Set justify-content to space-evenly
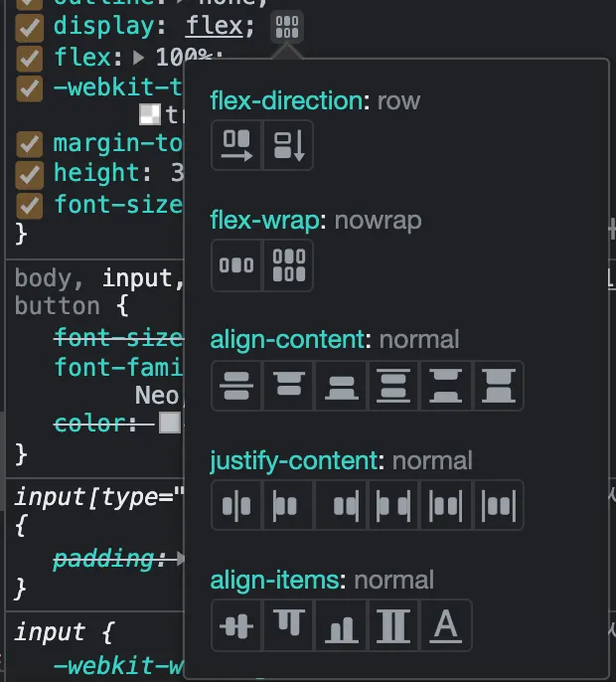Viewport: 616px width, 682px height. [x=499, y=506]
